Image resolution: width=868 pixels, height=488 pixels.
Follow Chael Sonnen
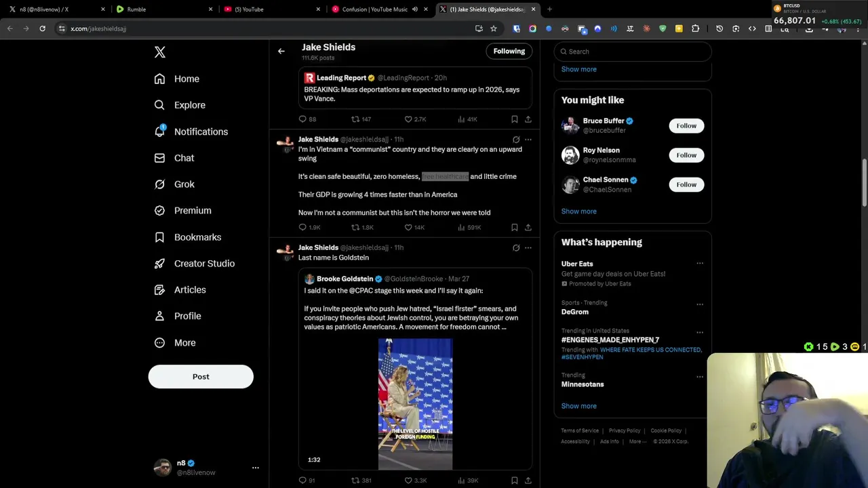(686, 184)
